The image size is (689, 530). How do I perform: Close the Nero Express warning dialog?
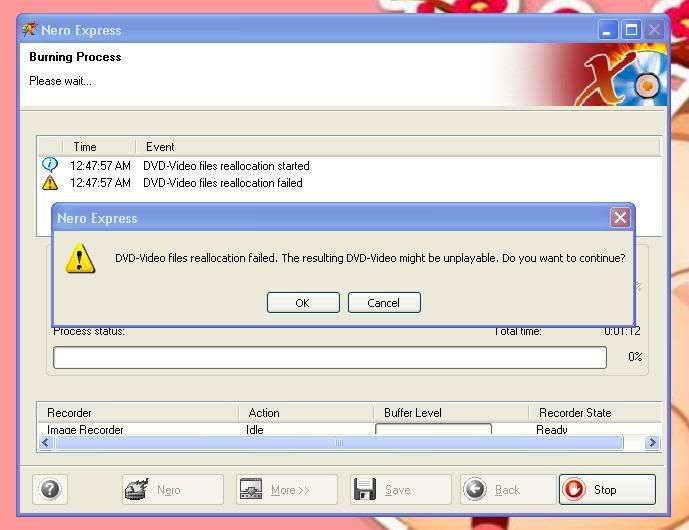[x=620, y=218]
